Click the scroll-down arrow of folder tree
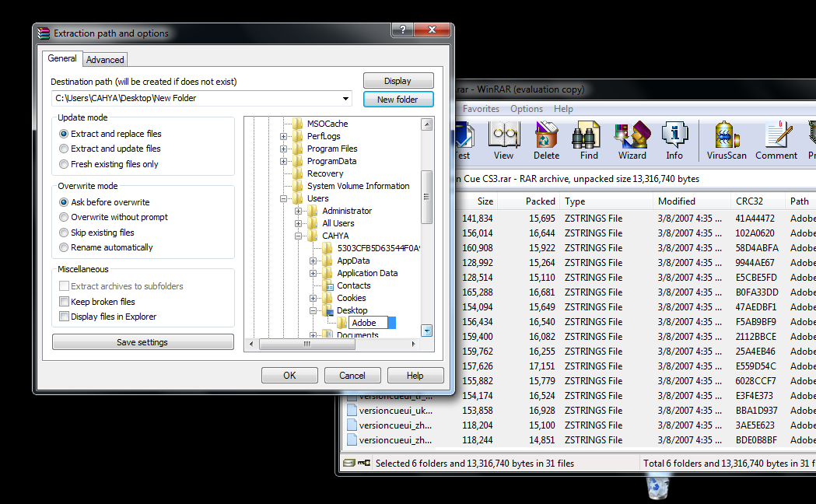 tap(427, 331)
